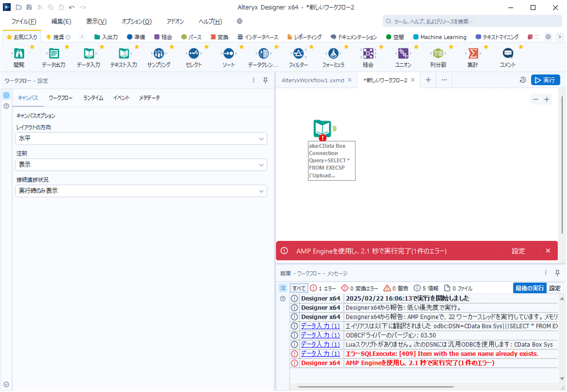Screen dimensions: 567x392
Task: Toggle 設定 results view button
Action: 555,288
